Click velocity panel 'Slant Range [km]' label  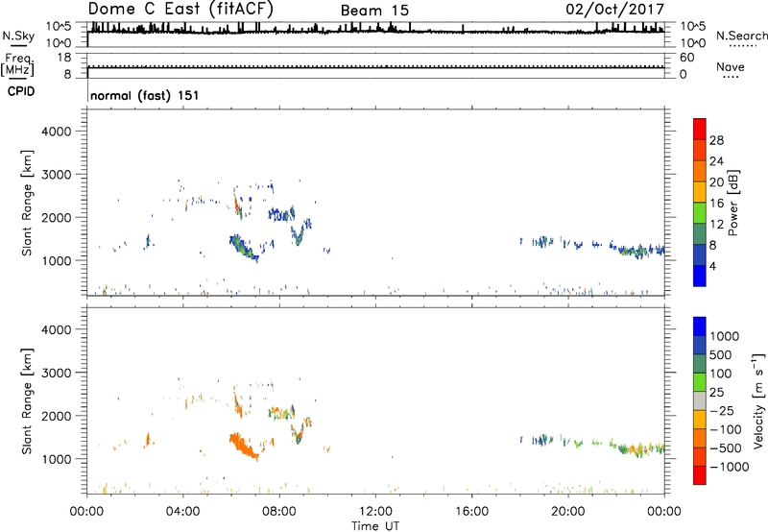point(27,401)
